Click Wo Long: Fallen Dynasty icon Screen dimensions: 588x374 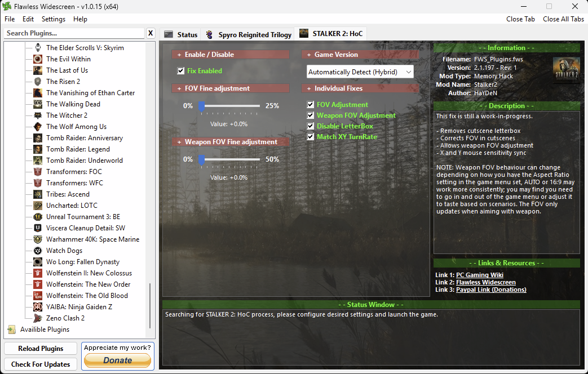38,261
